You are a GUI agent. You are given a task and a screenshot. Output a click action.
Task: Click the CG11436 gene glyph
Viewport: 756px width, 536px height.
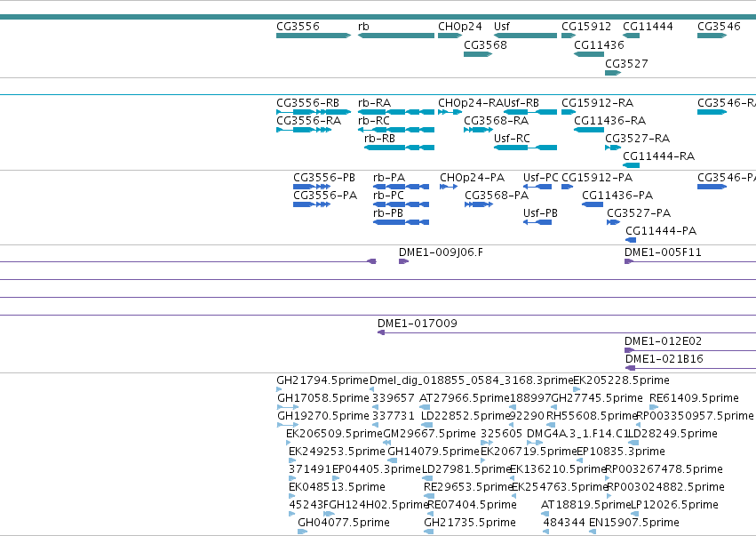pyautogui.click(x=589, y=54)
